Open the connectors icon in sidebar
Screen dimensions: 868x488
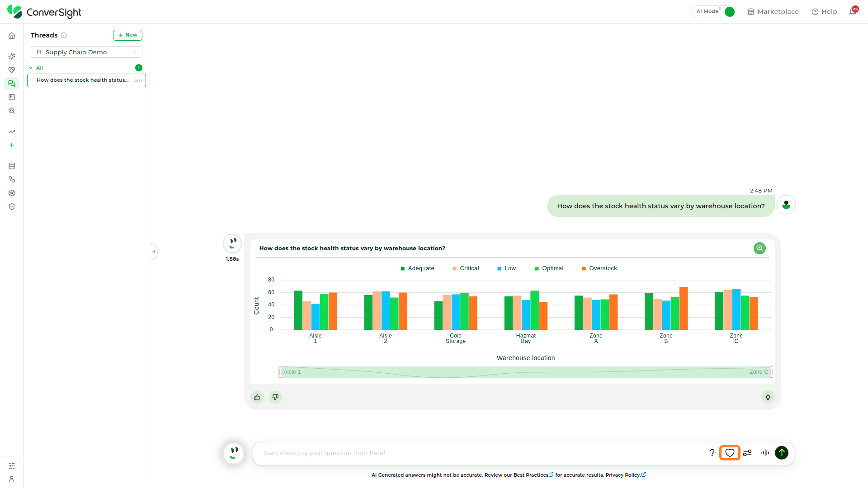[x=12, y=179]
